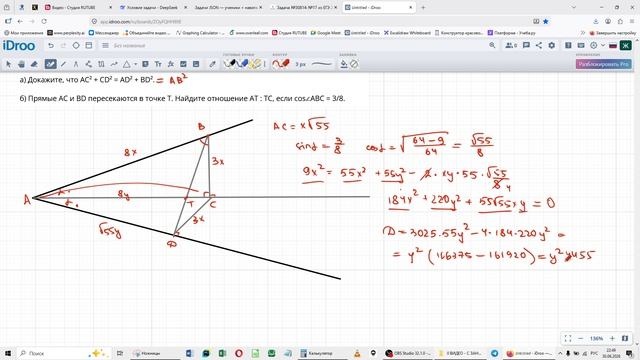
Task: Open the chat panel
Action: 526,45
